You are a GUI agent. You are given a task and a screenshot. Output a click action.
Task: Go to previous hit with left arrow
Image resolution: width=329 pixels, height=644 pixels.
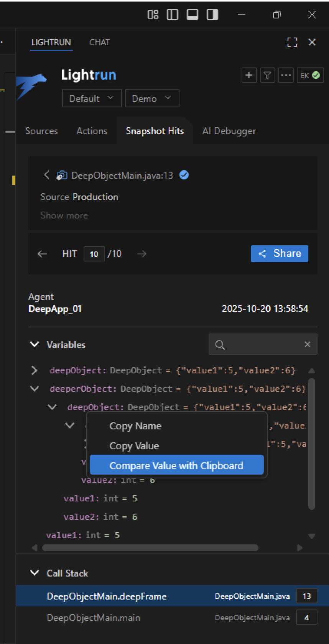pyautogui.click(x=42, y=254)
